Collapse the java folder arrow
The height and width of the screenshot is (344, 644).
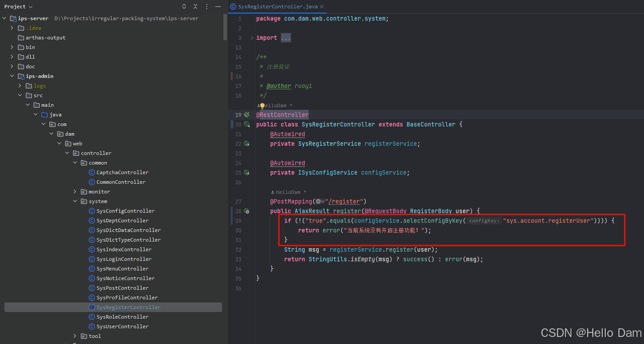tap(36, 115)
